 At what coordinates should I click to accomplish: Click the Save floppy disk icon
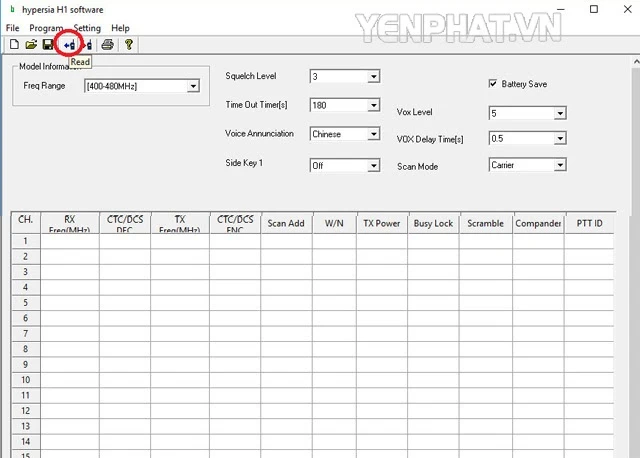tap(48, 45)
